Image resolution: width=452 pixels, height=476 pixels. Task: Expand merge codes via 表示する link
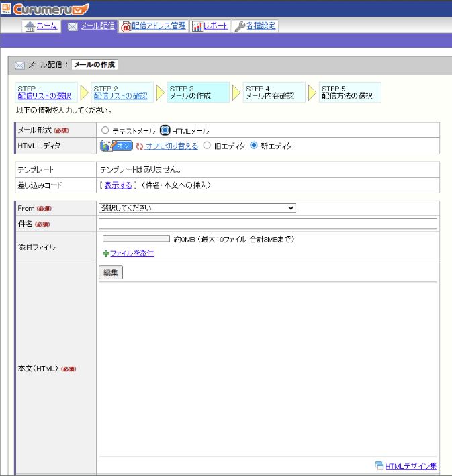coord(118,185)
